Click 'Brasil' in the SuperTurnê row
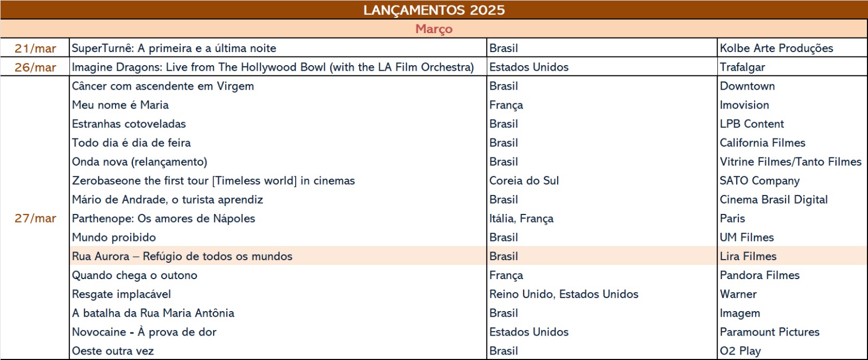This screenshot has height=360, width=868. click(x=503, y=48)
